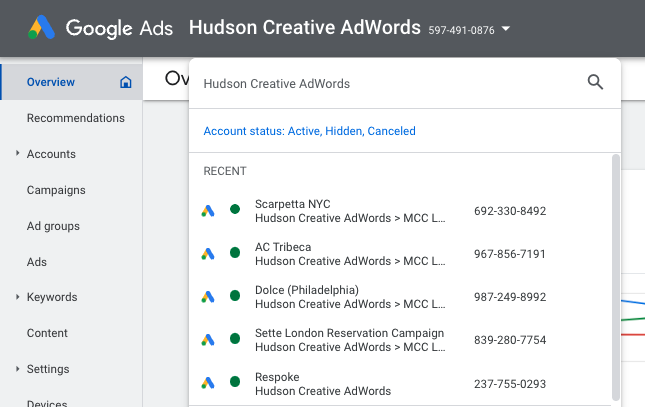Open Accounts in the sidebar
The width and height of the screenshot is (645, 407).
click(51, 154)
